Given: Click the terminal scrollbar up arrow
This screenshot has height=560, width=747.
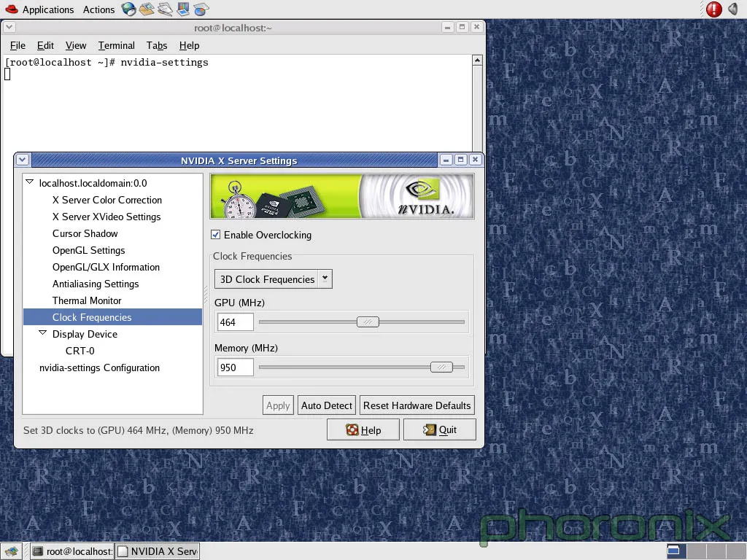Looking at the screenshot, I should [477, 60].
